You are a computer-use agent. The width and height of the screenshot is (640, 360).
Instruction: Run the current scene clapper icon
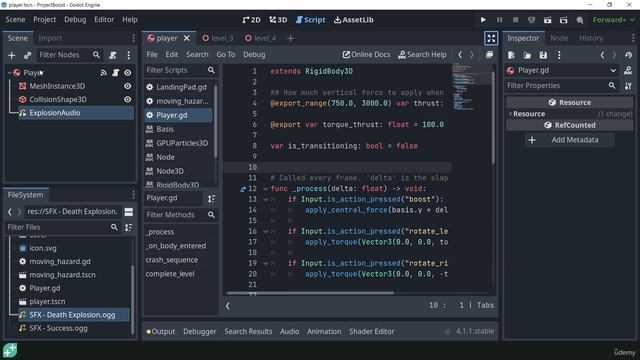[547, 20]
